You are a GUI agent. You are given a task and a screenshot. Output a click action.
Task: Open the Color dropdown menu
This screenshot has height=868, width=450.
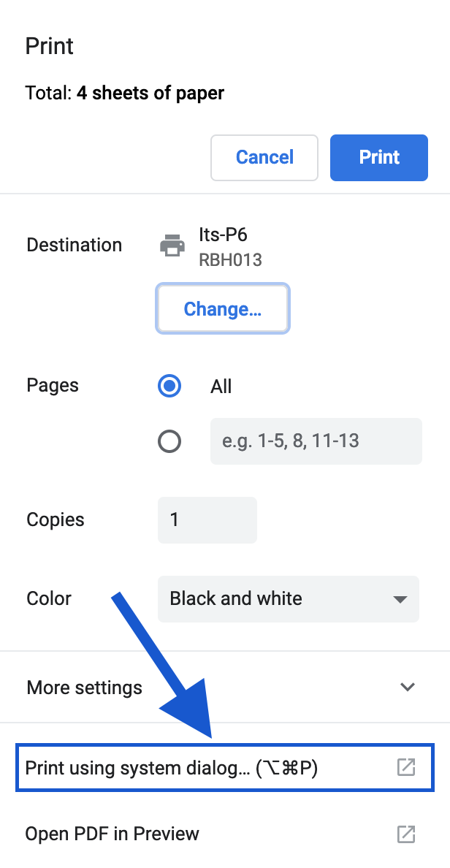pos(288,599)
